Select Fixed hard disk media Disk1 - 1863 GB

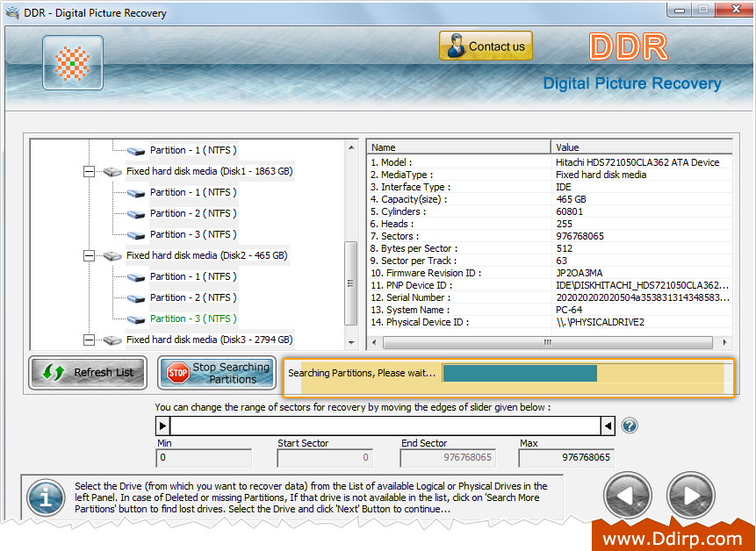[x=210, y=171]
